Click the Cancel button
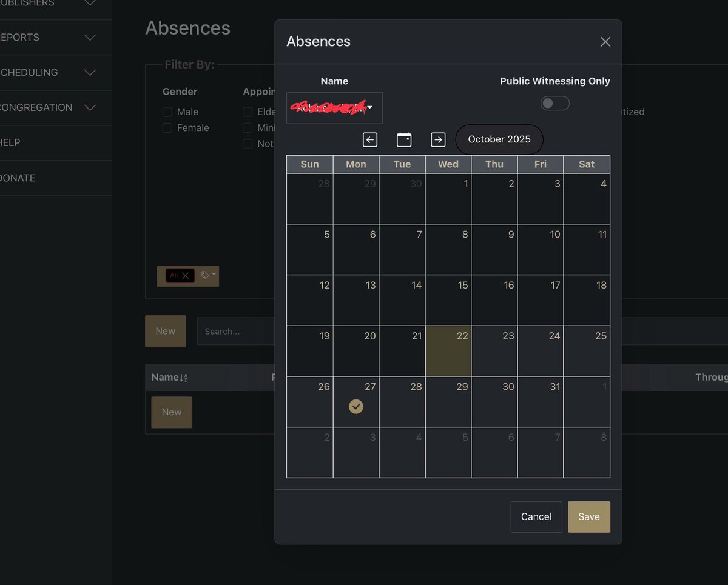The height and width of the screenshot is (585, 728). (536, 517)
